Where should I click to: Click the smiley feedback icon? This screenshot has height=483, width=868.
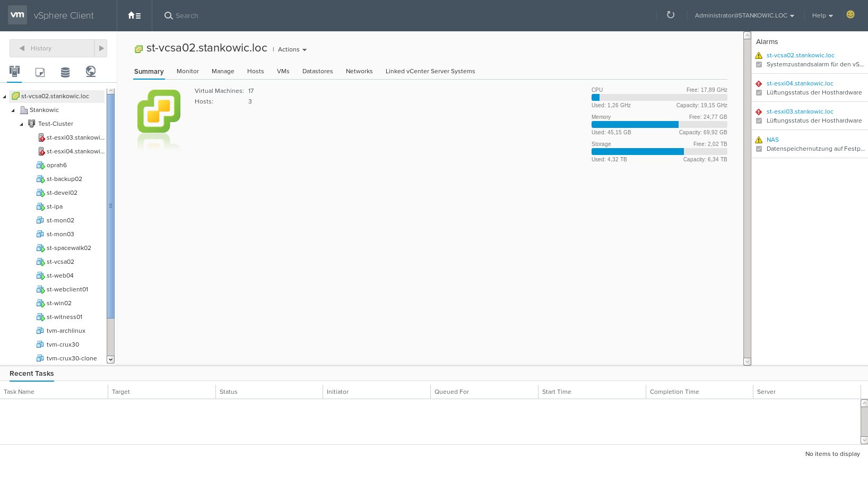pyautogui.click(x=850, y=14)
